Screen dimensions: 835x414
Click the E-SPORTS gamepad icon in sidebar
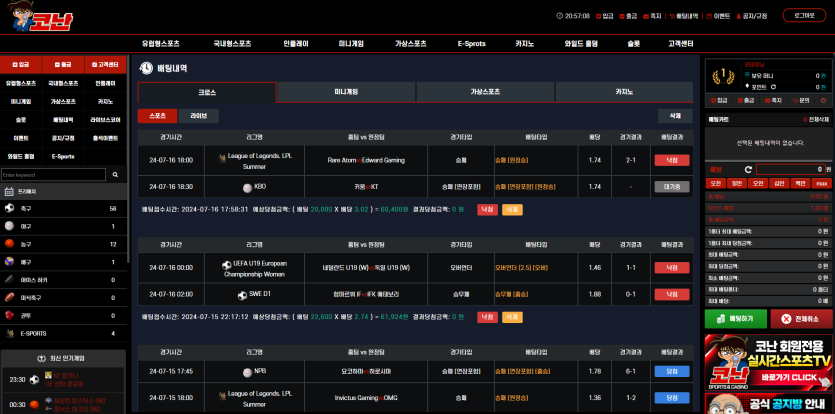[9, 333]
